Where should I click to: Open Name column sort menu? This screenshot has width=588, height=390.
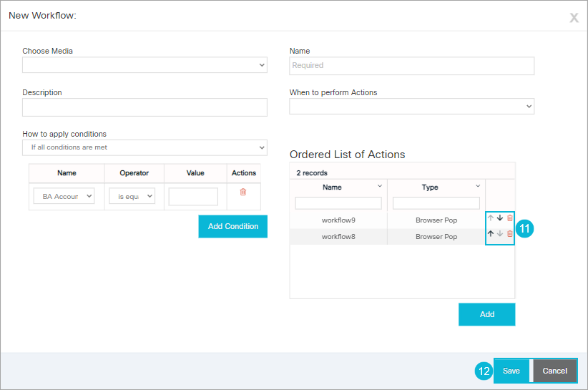click(x=379, y=186)
